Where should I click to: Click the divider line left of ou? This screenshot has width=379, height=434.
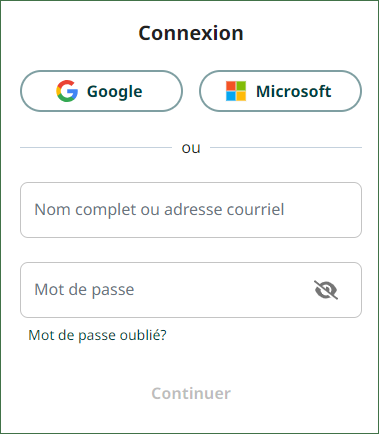[x=96, y=147]
